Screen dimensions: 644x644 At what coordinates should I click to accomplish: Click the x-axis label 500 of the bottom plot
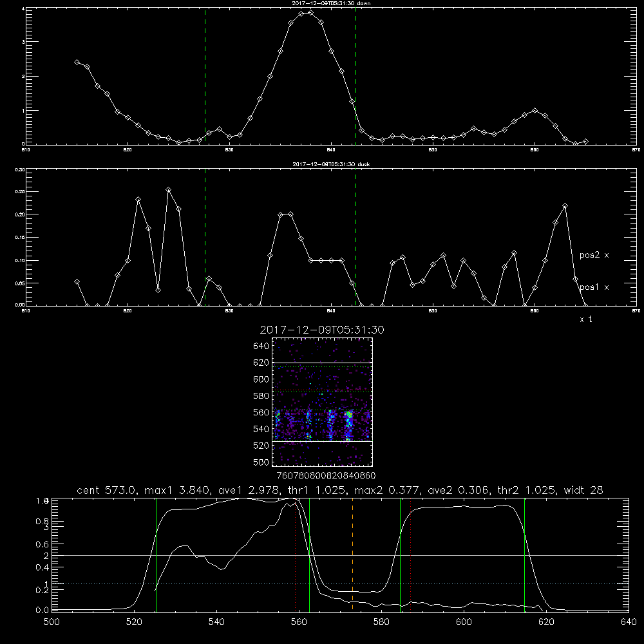tap(52, 622)
